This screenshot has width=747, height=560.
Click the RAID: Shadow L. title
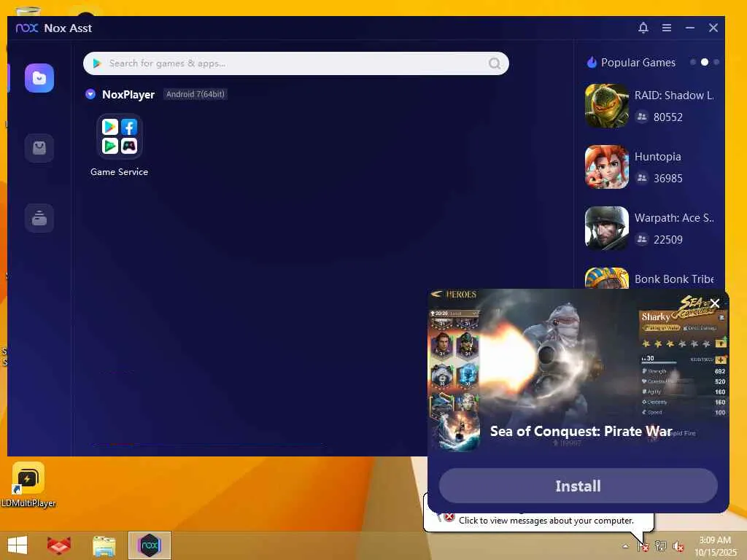(x=673, y=96)
